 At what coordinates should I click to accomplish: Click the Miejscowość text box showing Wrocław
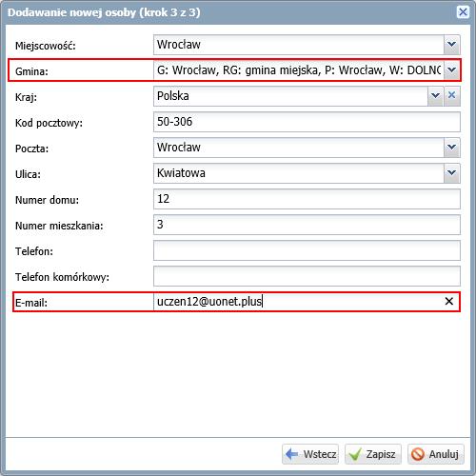[x=299, y=45]
